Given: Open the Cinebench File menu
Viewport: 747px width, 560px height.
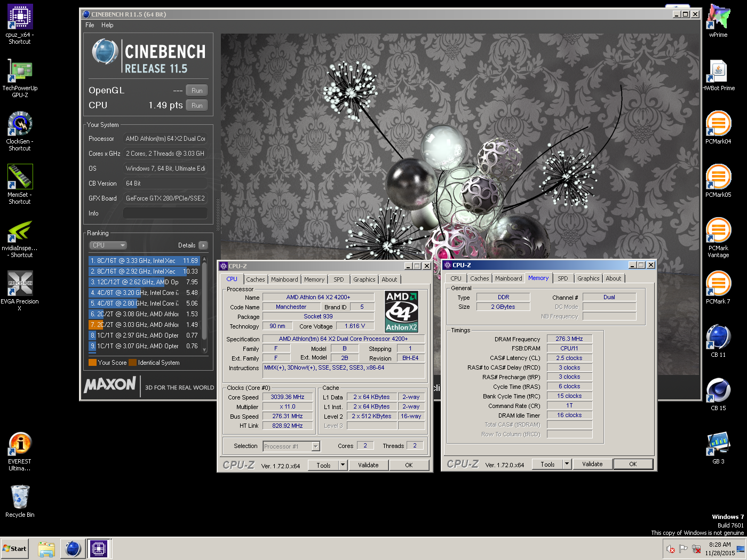Looking at the screenshot, I should click(90, 25).
